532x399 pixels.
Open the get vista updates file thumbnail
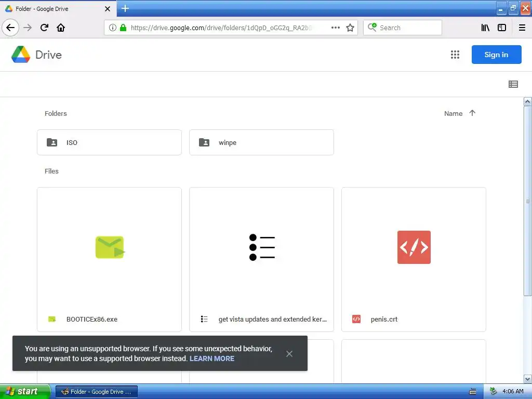[261, 247]
